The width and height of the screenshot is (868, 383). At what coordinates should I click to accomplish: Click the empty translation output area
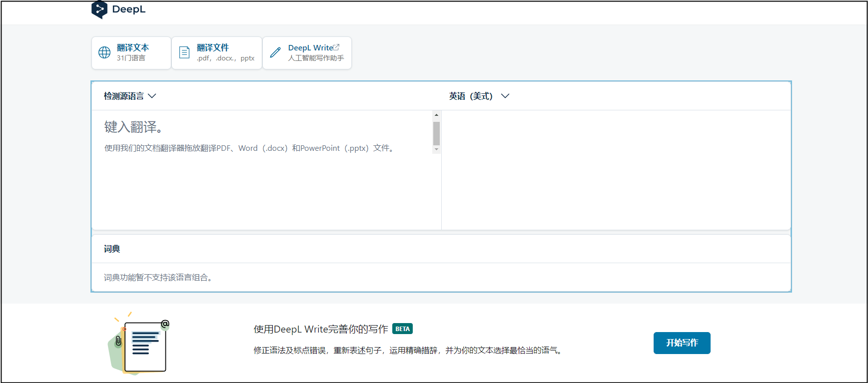pyautogui.click(x=616, y=170)
